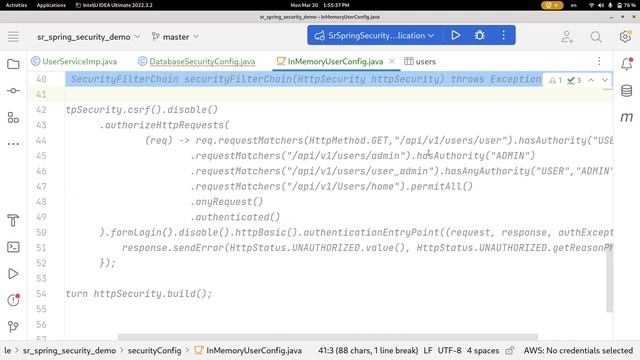
Task: Open more run actions menu
Action: pyautogui.click(x=504, y=36)
